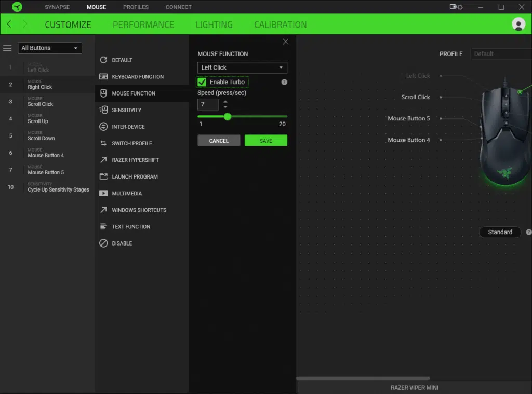The image size is (532, 394).
Task: Select the Inter-Device icon
Action: [x=103, y=127]
